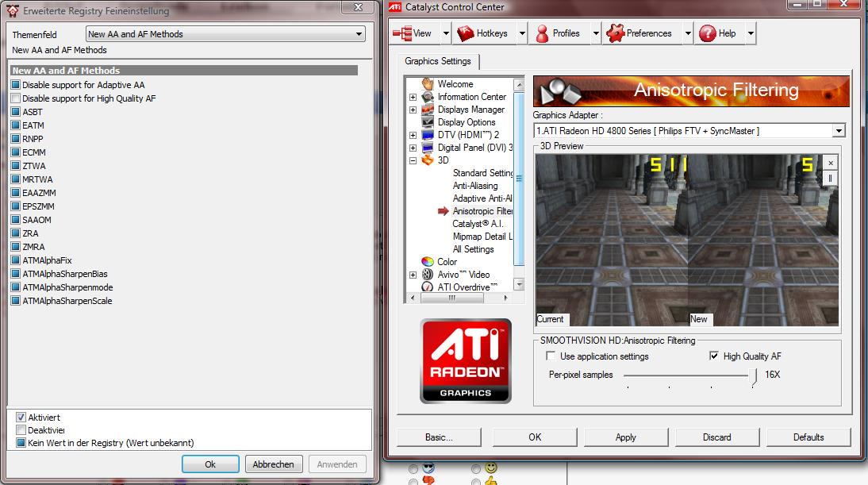
Task: Click the OK button in Catalyst
Action: tap(535, 437)
